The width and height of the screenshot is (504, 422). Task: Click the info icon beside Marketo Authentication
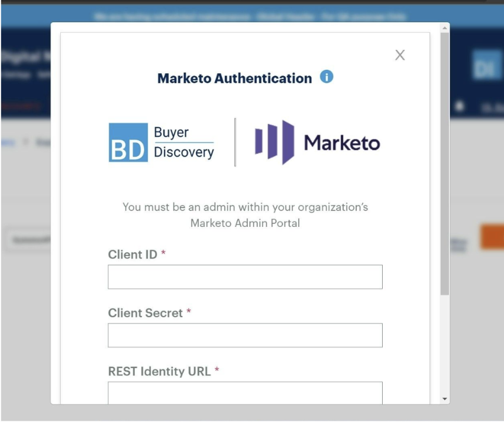(x=326, y=76)
